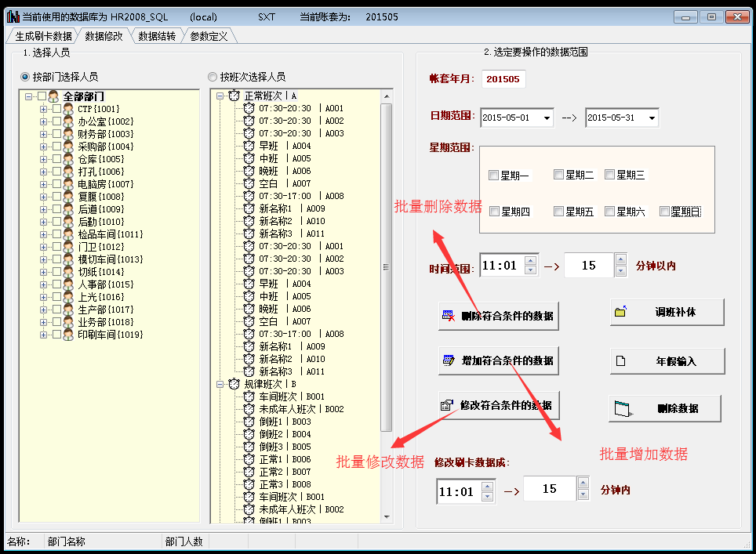The height and width of the screenshot is (554, 756).
Task: Click the clock icon for 正常1 | B006
Action: (249, 458)
